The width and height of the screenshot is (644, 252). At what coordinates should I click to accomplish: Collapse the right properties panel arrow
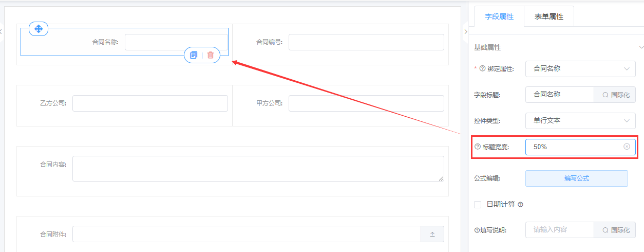pos(465,31)
